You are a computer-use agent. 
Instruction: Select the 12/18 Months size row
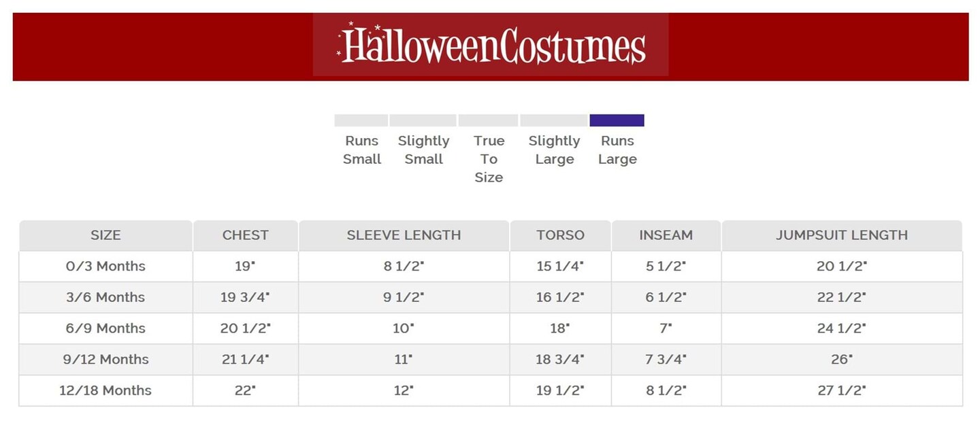(105, 390)
